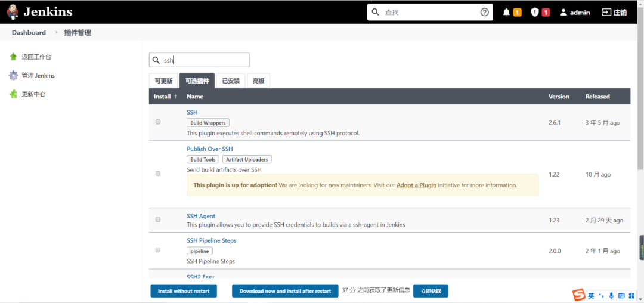Click version 2.6.1 in SSH row
644x303 pixels.
click(555, 123)
